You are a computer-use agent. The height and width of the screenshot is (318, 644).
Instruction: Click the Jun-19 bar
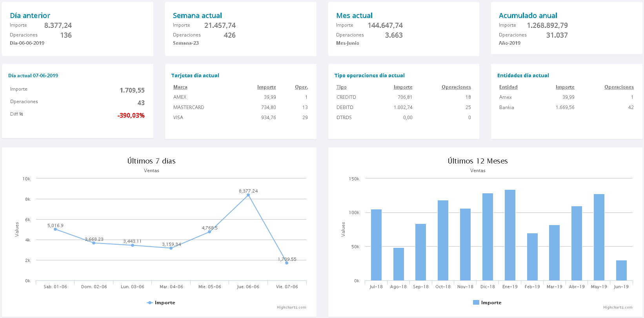(x=621, y=271)
